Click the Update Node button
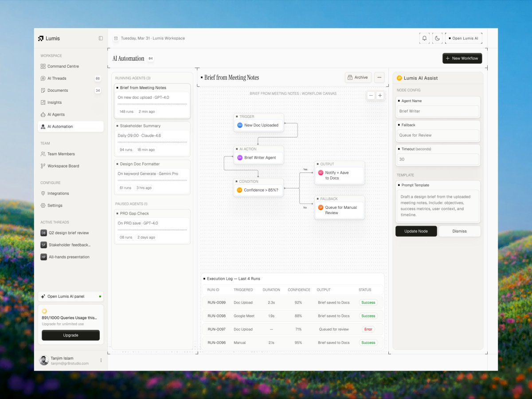The width and height of the screenshot is (532, 399). pyautogui.click(x=416, y=231)
